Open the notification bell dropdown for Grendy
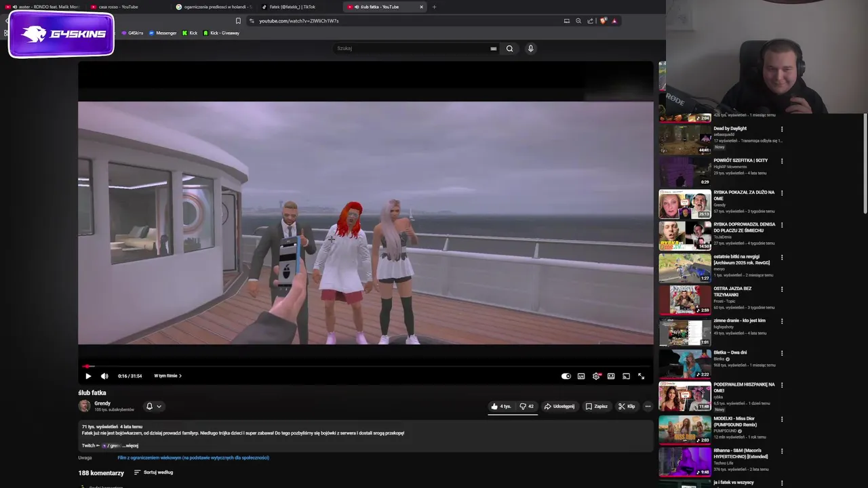Viewport: 868px width, 488px height. click(x=154, y=407)
